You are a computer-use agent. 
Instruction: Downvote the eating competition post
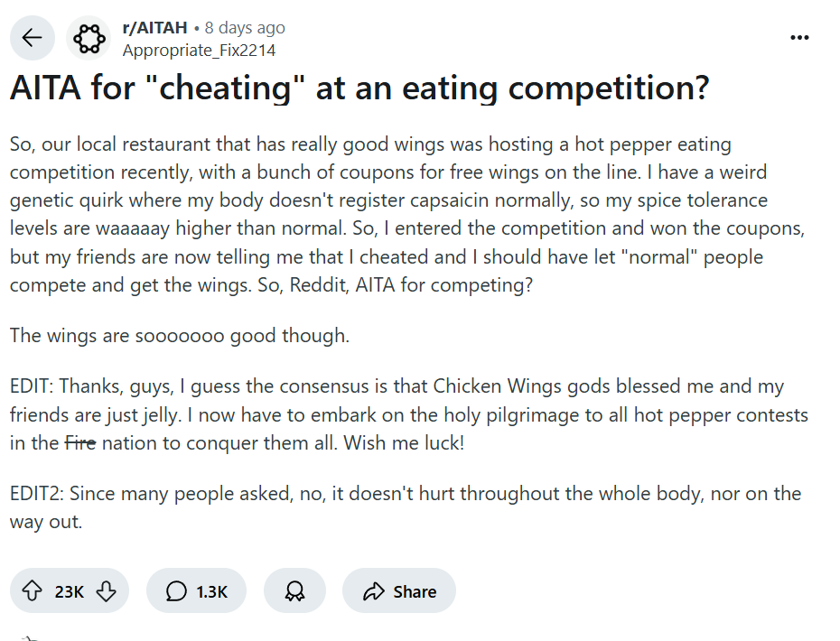(x=106, y=591)
